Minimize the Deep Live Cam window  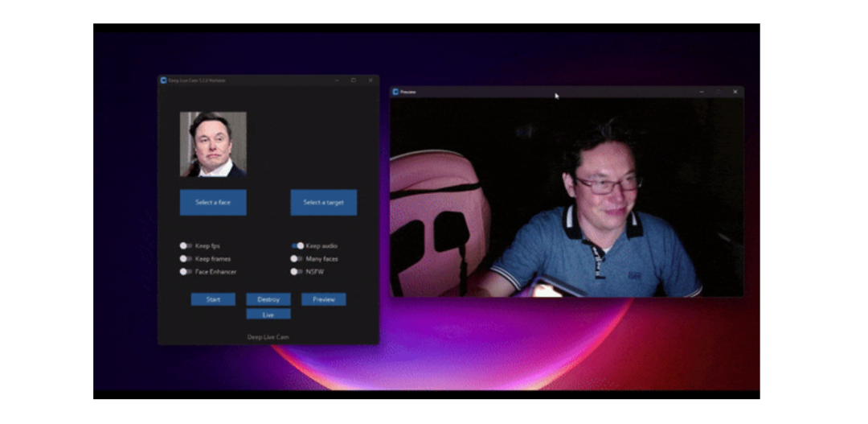pyautogui.click(x=336, y=80)
